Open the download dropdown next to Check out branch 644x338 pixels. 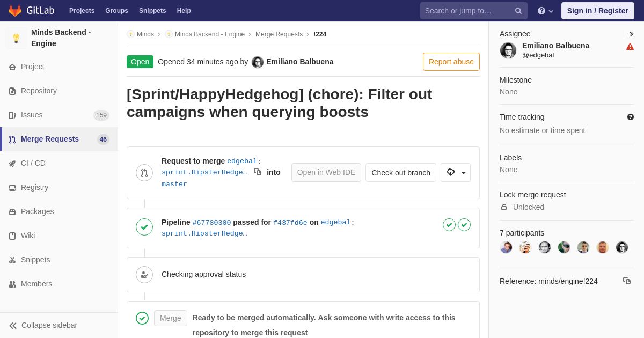pyautogui.click(x=456, y=173)
